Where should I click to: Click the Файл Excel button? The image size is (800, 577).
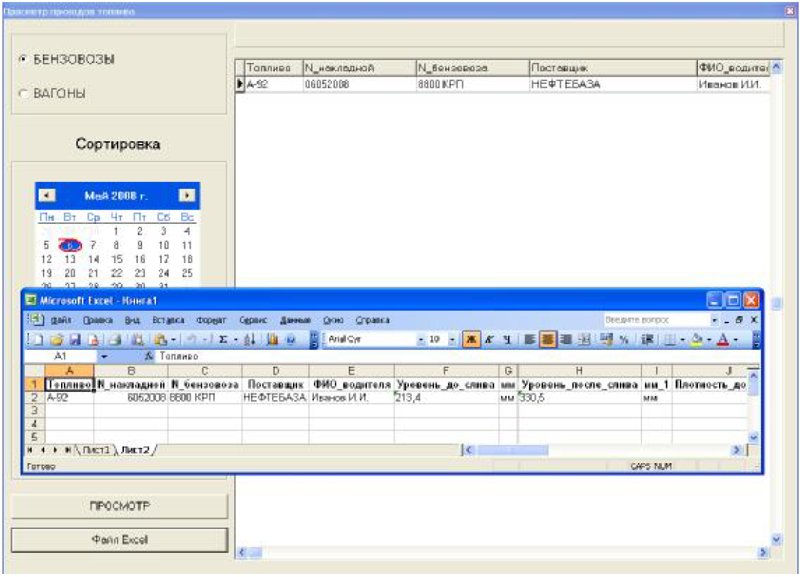click(x=119, y=540)
